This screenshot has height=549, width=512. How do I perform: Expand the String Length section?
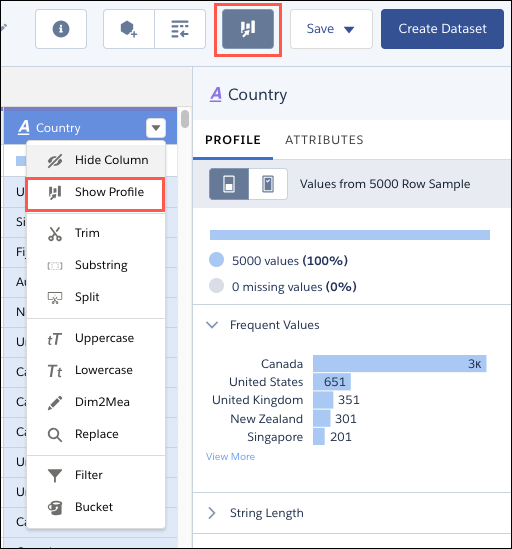(x=212, y=513)
